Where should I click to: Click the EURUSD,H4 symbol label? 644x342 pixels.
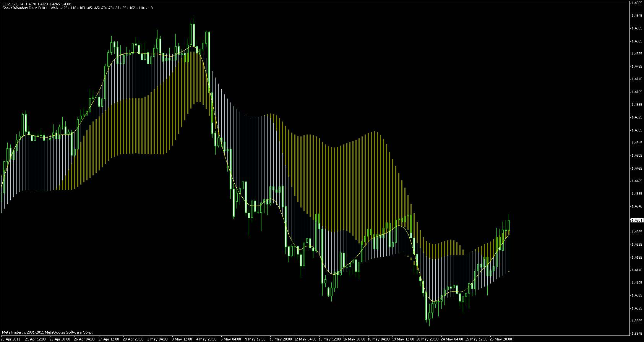[x=13, y=4]
